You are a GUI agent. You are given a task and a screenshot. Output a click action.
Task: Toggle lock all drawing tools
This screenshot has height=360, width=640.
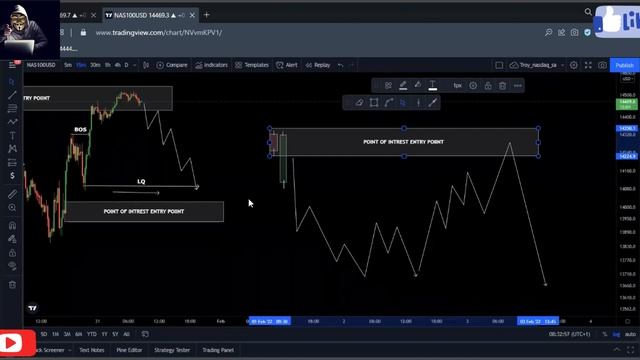pyautogui.click(x=12, y=253)
